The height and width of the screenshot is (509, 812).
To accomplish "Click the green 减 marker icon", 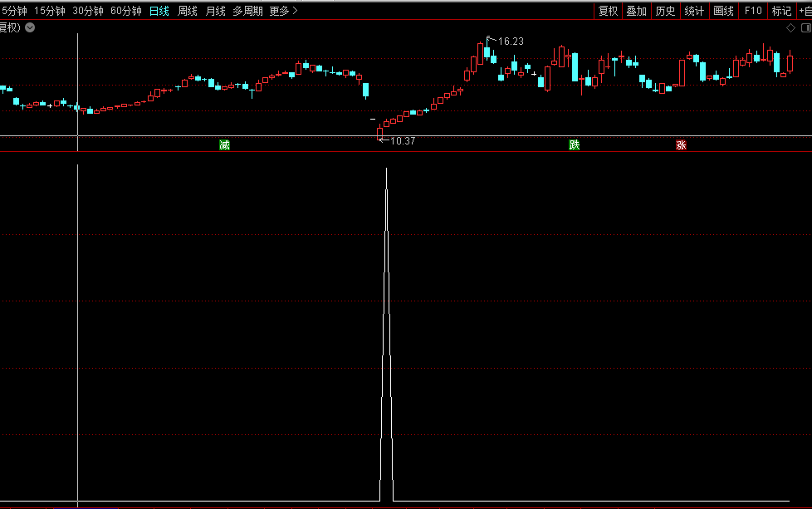I will pos(224,145).
